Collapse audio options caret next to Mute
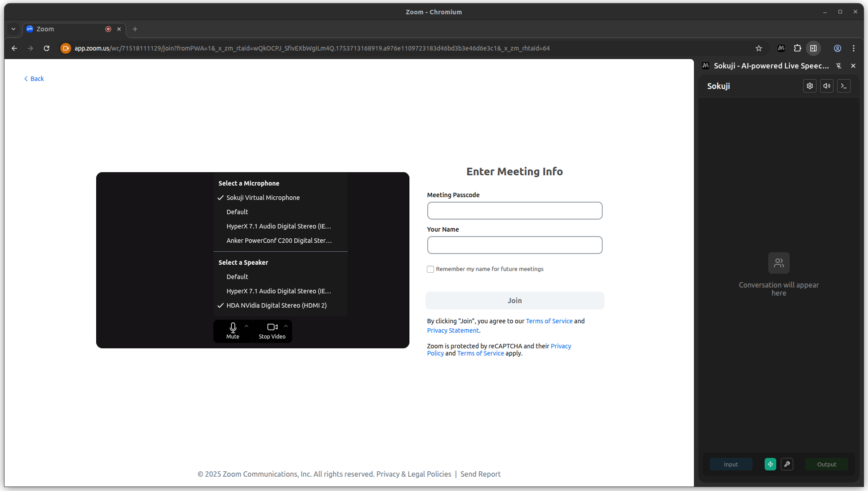This screenshot has height=491, width=868. click(x=247, y=326)
